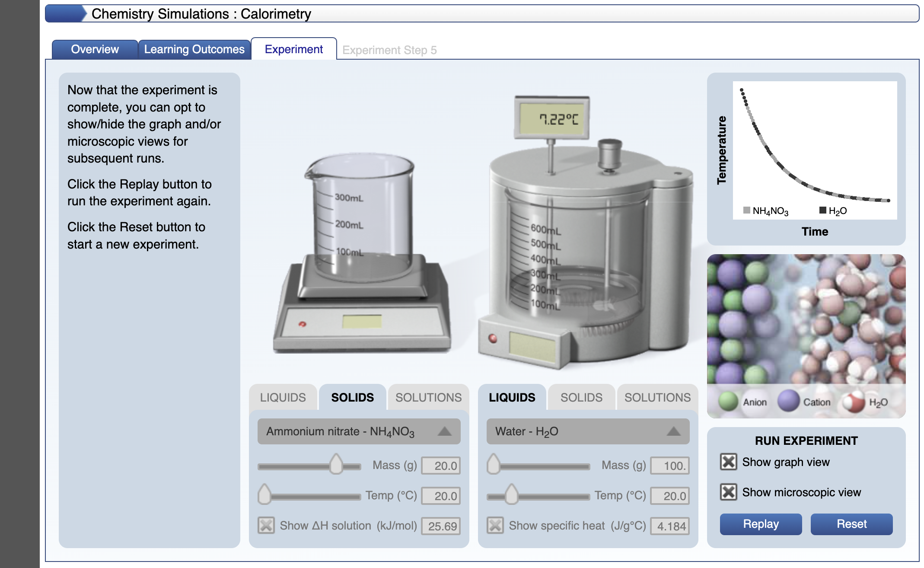Click the water mass input field
The image size is (924, 568).
point(669,466)
